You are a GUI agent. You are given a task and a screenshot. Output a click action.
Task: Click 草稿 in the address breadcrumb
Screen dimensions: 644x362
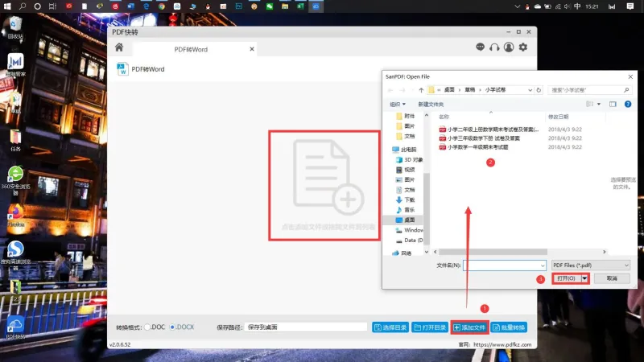[x=470, y=90]
